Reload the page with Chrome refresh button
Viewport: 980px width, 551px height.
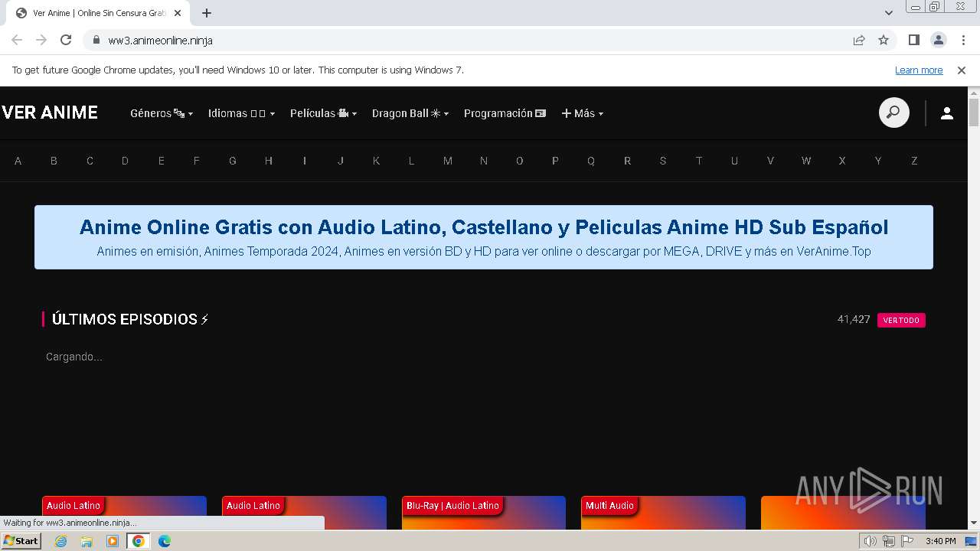click(66, 40)
